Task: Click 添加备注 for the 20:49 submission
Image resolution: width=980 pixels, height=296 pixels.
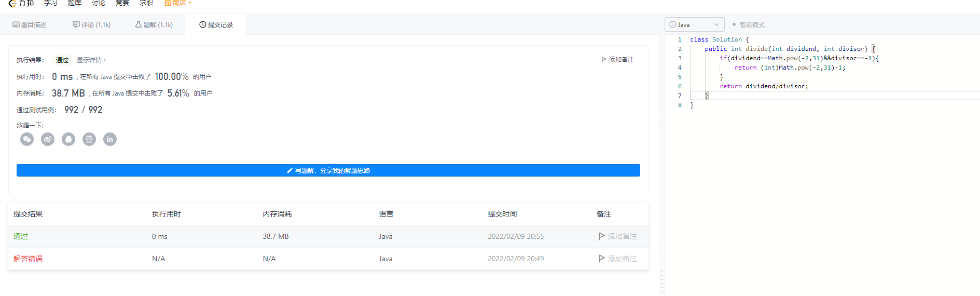Action: click(x=623, y=259)
